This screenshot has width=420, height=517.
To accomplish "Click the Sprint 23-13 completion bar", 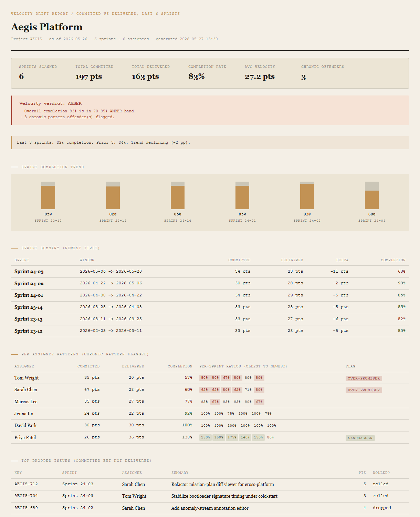I will 113,195.
